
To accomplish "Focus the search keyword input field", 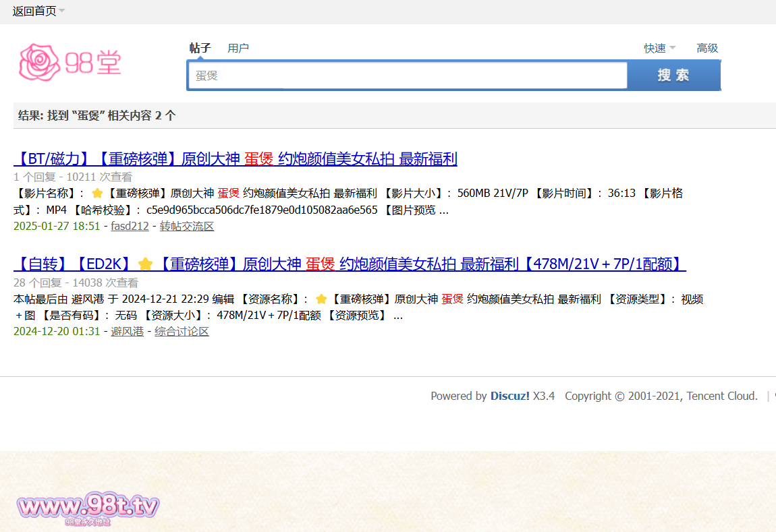I will coord(408,76).
